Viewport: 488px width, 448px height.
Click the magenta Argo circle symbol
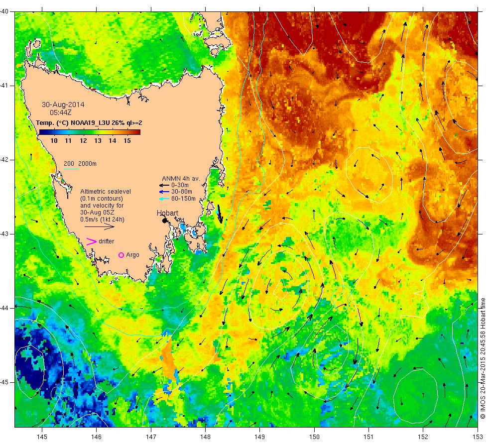[122, 255]
